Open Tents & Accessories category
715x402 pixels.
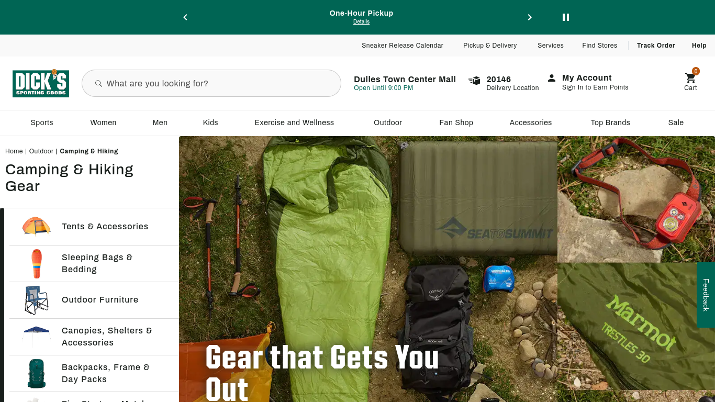click(x=105, y=226)
